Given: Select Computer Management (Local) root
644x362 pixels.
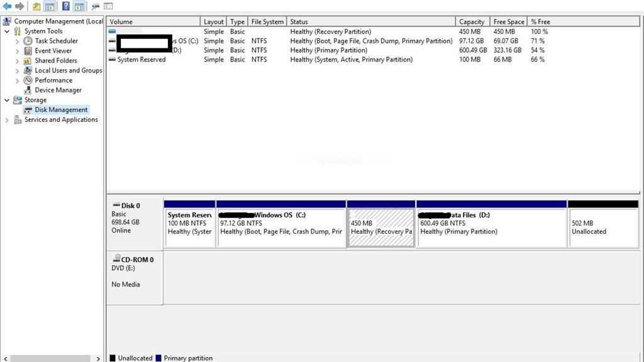Looking at the screenshot, I should pyautogui.click(x=58, y=21).
